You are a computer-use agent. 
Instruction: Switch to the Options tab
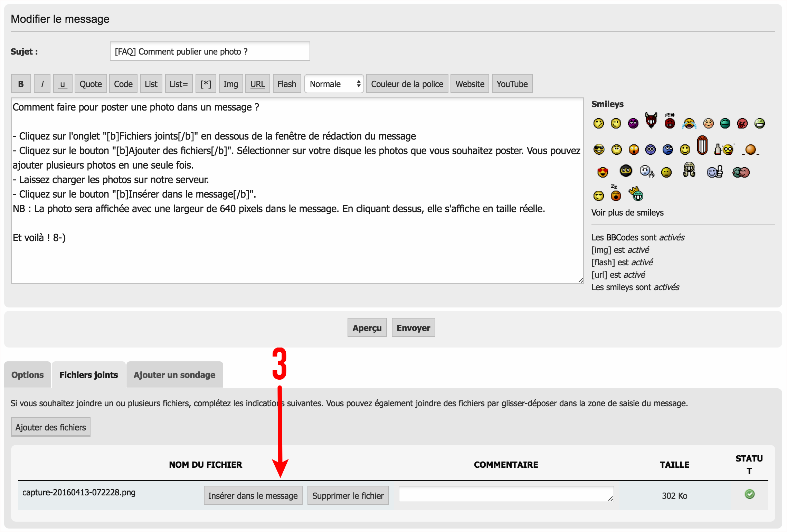tap(28, 375)
